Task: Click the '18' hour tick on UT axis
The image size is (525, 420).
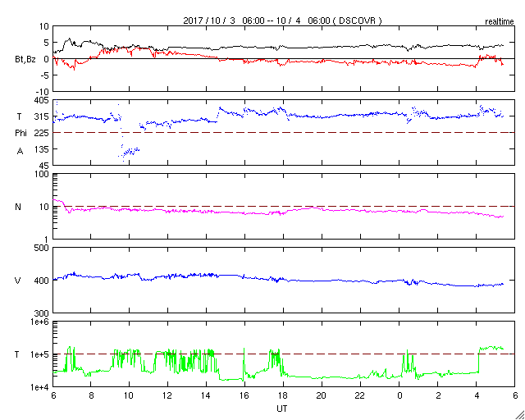Action: click(284, 395)
